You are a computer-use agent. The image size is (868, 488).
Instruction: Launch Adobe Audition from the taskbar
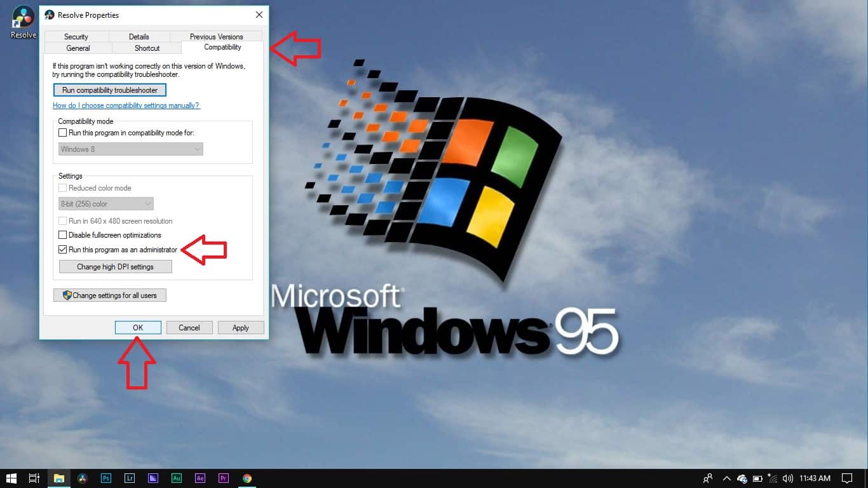tap(176, 478)
